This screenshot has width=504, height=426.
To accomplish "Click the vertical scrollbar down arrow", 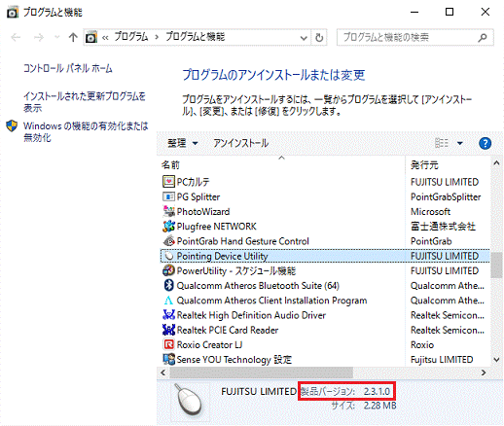I will point(496,360).
